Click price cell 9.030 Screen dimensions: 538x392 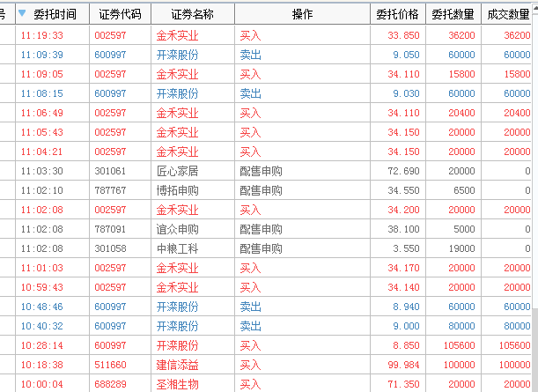pyautogui.click(x=406, y=93)
